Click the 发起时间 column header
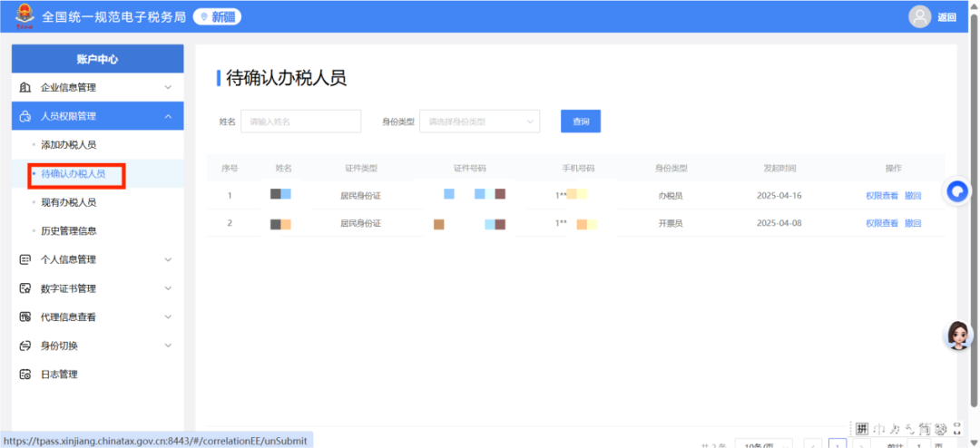Image resolution: width=980 pixels, height=448 pixels. click(x=779, y=168)
